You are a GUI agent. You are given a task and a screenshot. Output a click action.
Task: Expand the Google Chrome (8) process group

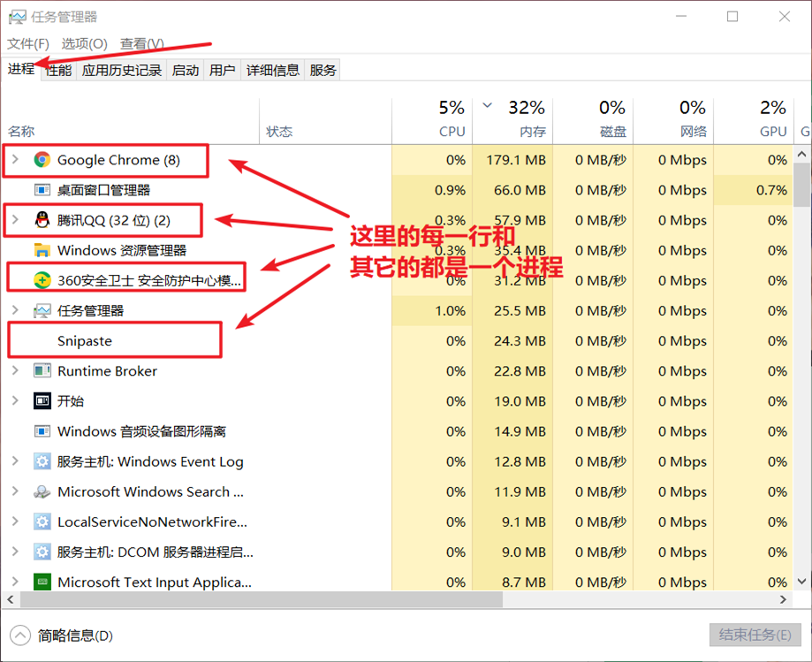[x=16, y=160]
